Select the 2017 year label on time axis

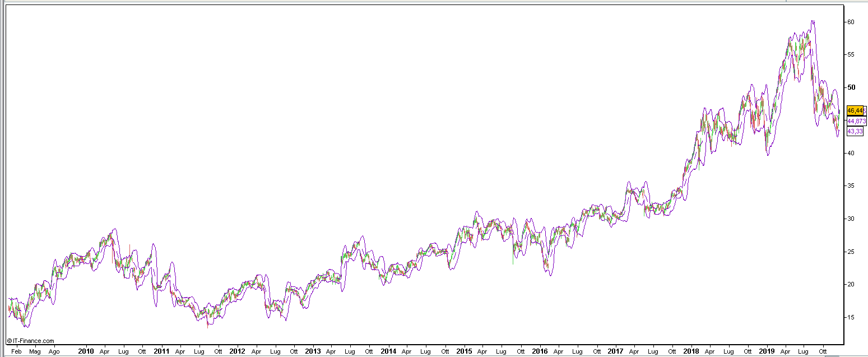click(x=615, y=351)
